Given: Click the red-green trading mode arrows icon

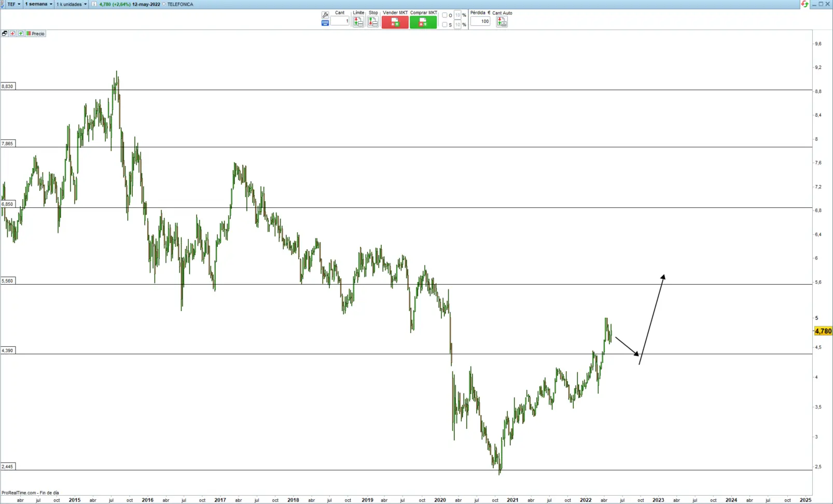Looking at the screenshot, I should 804,4.
